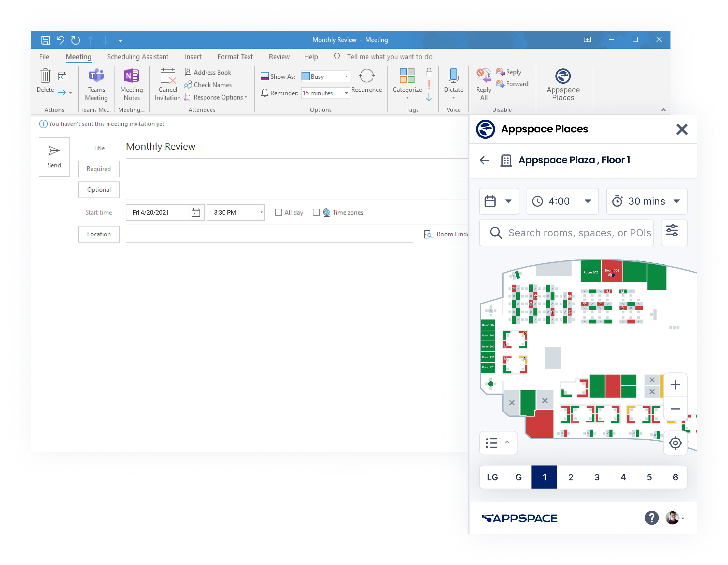The width and height of the screenshot is (728, 565).
Task: Switch to the Insert tab
Action: click(x=193, y=57)
